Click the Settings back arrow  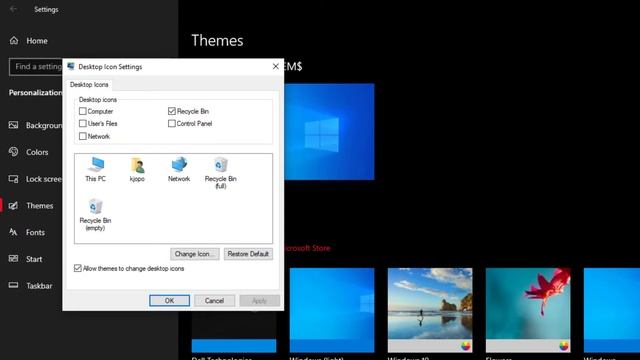[x=13, y=9]
